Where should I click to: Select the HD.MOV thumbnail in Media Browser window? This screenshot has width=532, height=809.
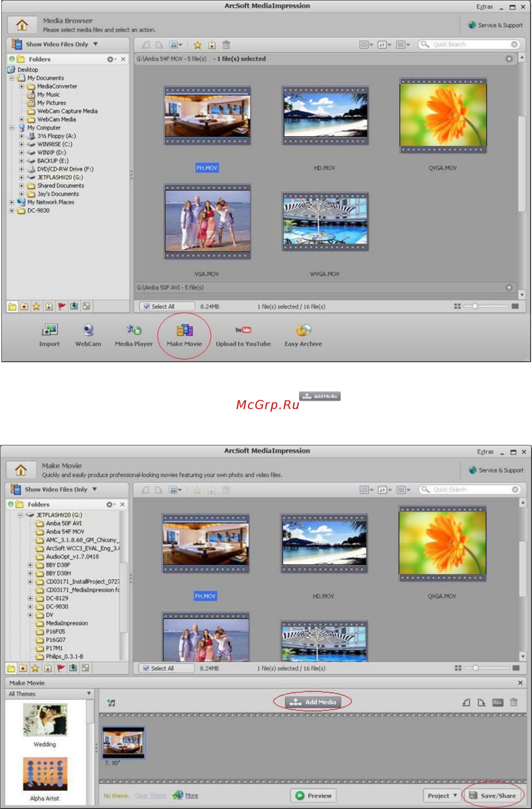pos(325,116)
